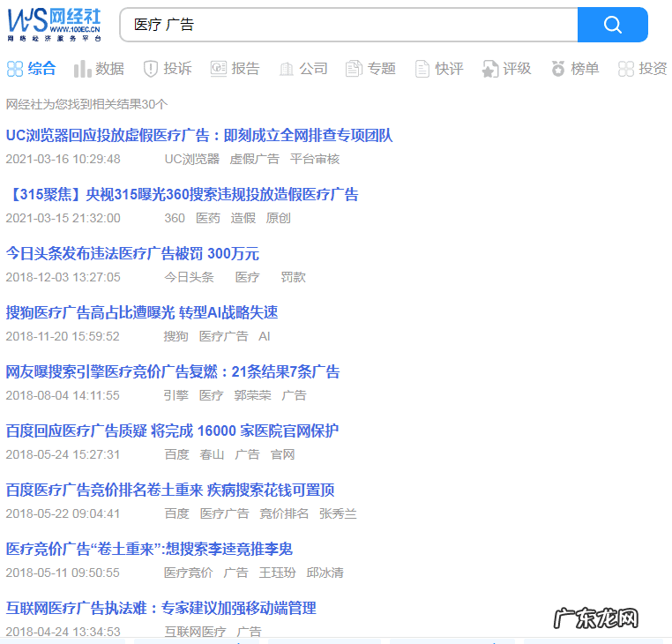Click the 平台审核 tag
The image size is (672, 644).
(315, 159)
